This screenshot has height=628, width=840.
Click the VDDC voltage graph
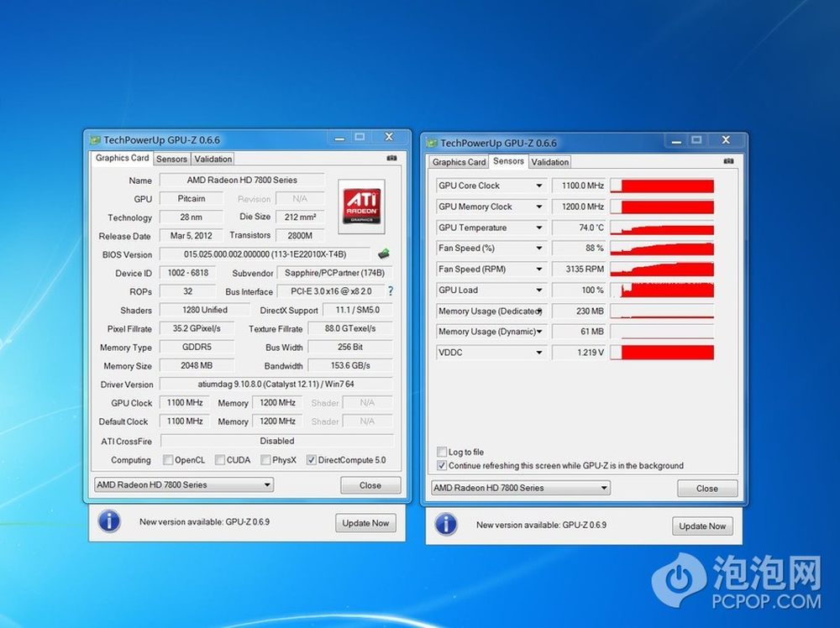pyautogui.click(x=662, y=353)
